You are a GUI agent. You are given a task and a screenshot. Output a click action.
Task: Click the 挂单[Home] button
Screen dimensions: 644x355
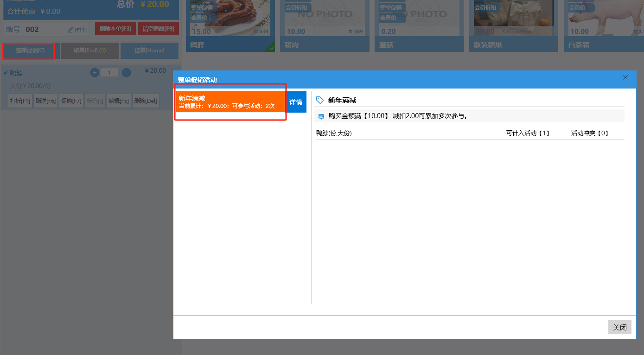point(149,51)
